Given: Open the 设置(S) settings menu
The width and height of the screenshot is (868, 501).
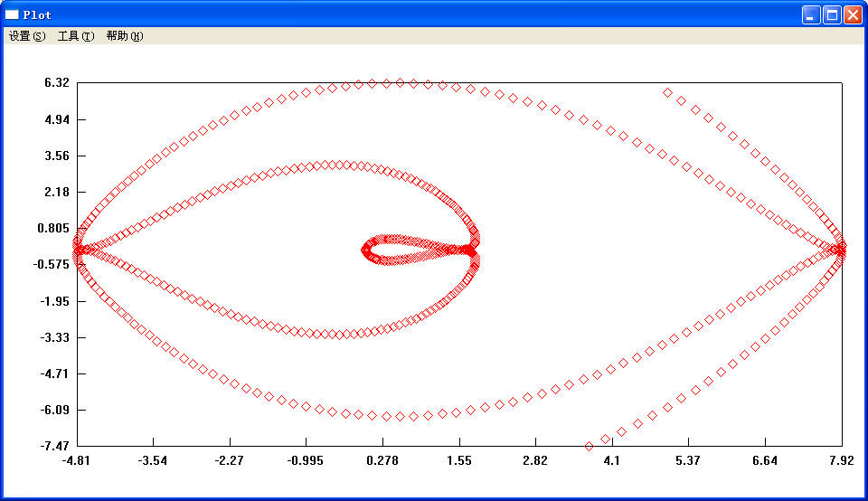Looking at the screenshot, I should point(27,36).
